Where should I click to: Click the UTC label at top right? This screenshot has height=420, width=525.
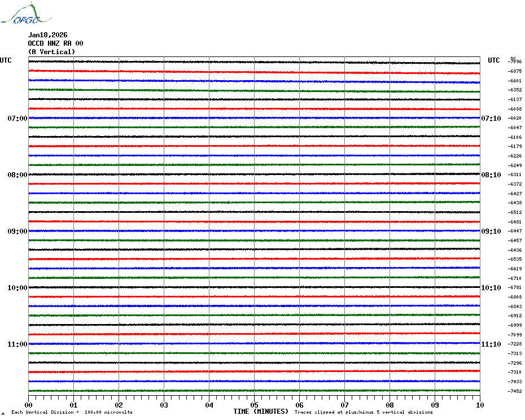pos(493,60)
